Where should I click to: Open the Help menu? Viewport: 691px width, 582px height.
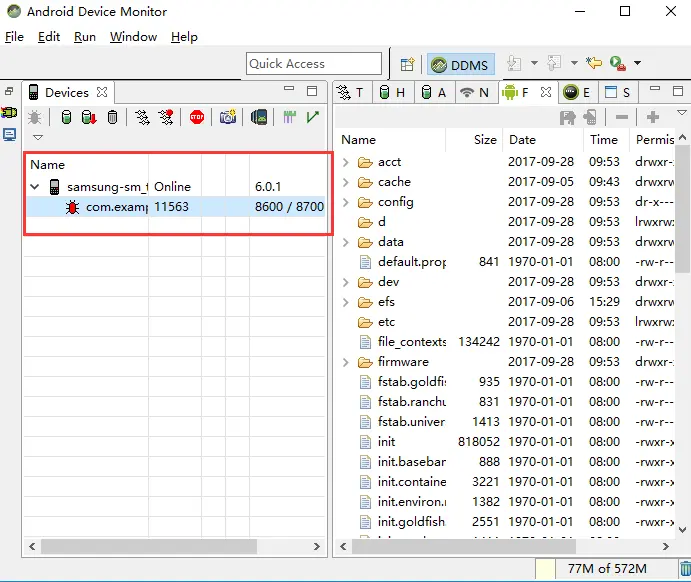[184, 37]
